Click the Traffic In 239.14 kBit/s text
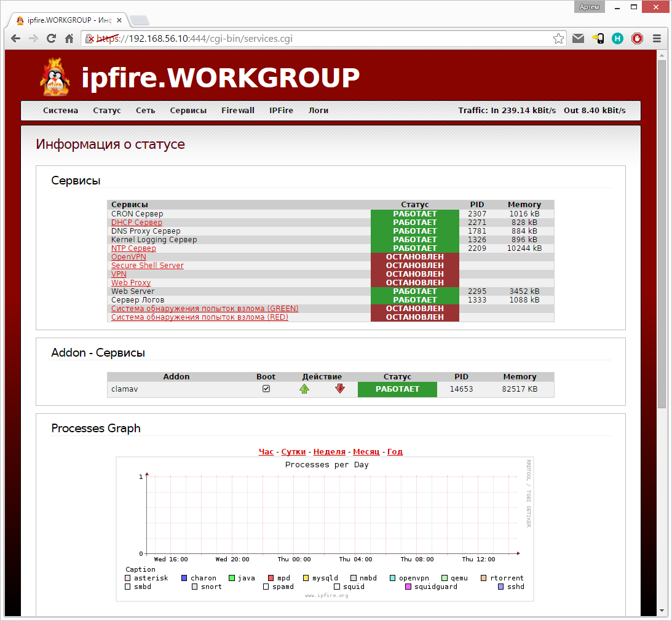Viewport: 672px width, 621px height. point(507,110)
